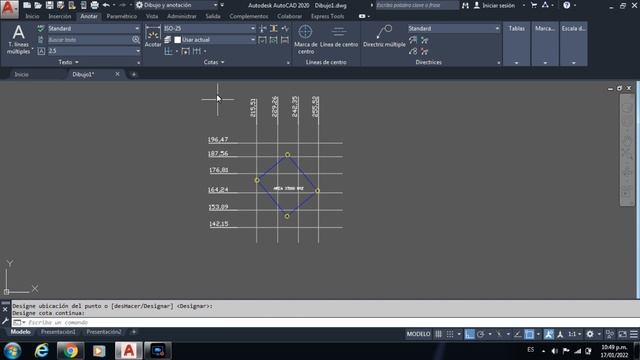This screenshot has height=360, width=640.
Task: Click the Directriz múltiple tool
Action: click(x=384, y=37)
